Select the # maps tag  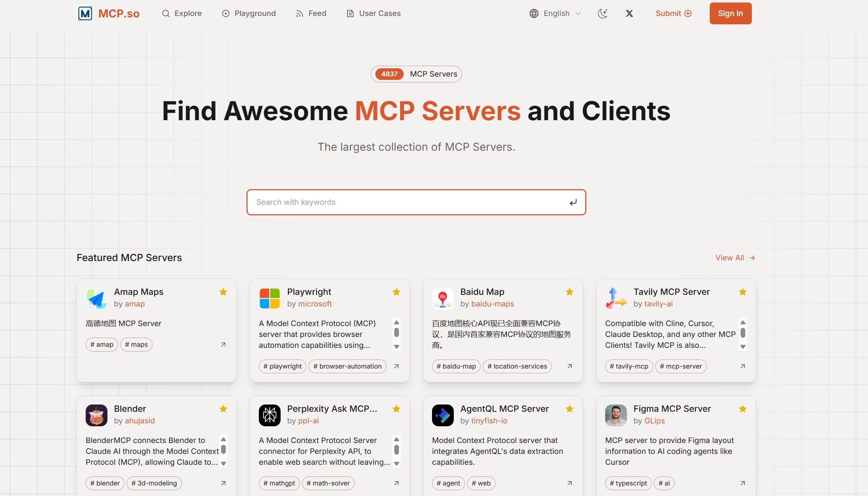pos(136,345)
